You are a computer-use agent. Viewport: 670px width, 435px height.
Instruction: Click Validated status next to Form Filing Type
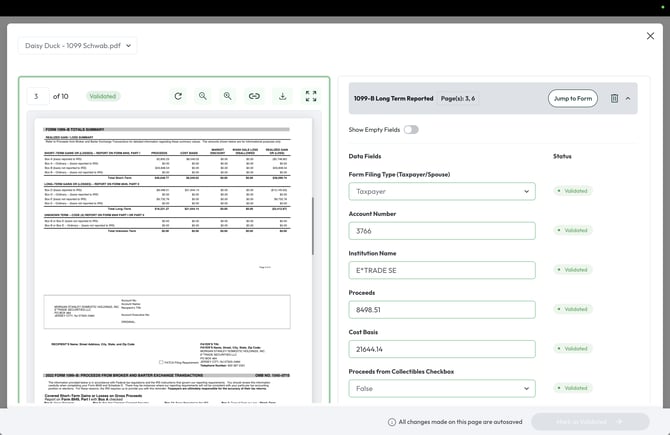point(573,191)
